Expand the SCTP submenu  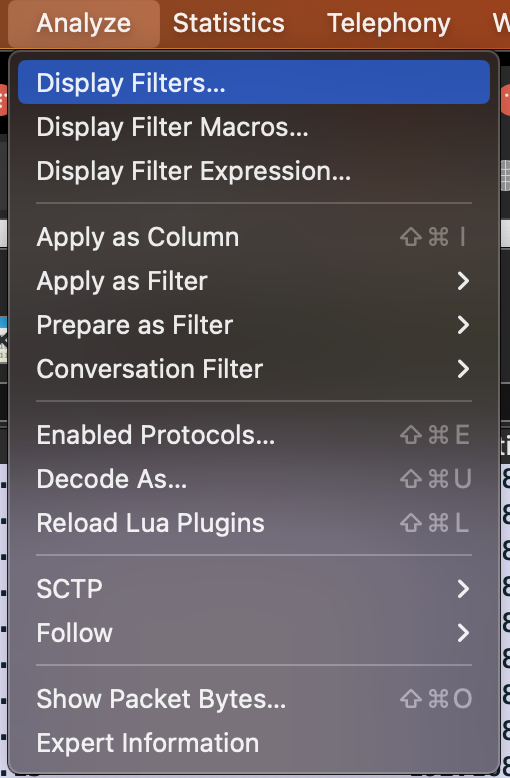[254, 589]
